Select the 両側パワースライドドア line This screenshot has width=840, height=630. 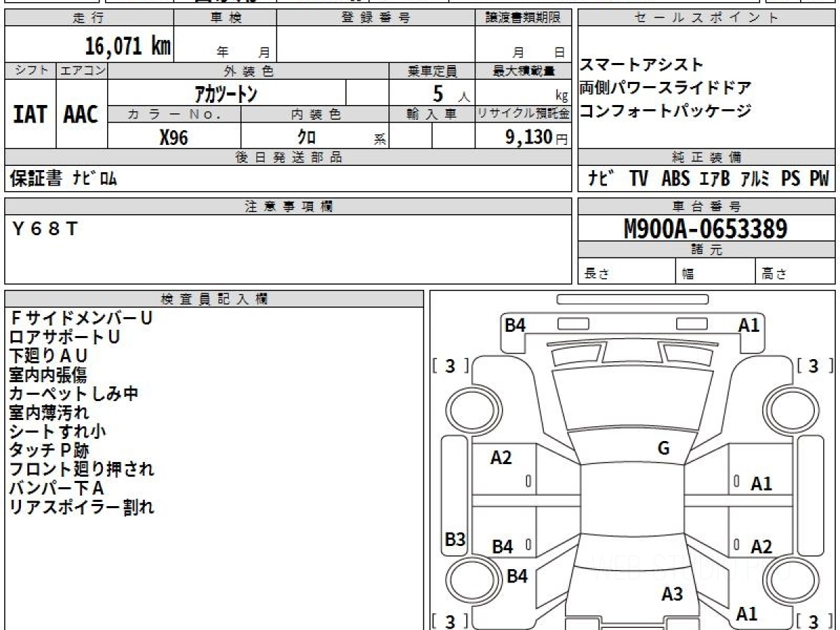point(666,87)
